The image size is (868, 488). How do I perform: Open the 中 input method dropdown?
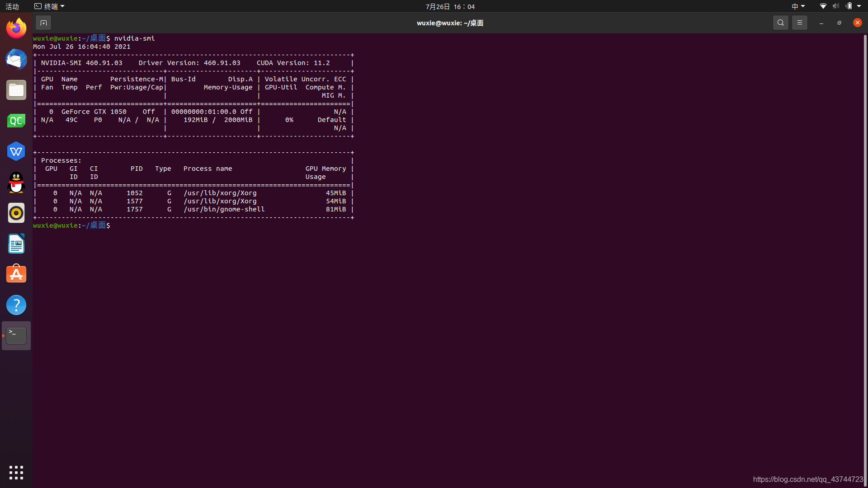(797, 6)
